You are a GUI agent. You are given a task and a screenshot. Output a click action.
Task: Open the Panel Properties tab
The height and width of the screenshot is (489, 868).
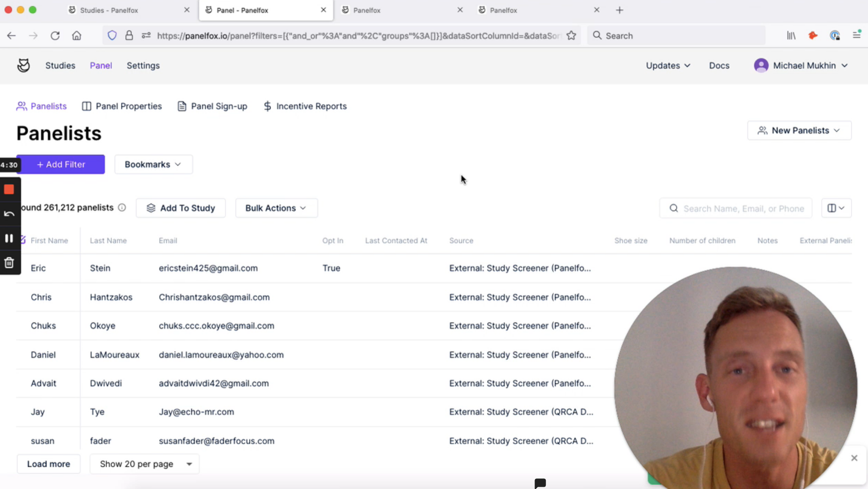(122, 106)
